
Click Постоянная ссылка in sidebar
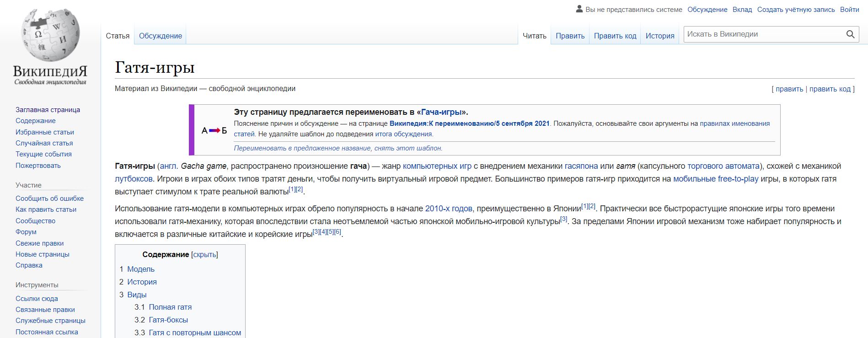(47, 332)
